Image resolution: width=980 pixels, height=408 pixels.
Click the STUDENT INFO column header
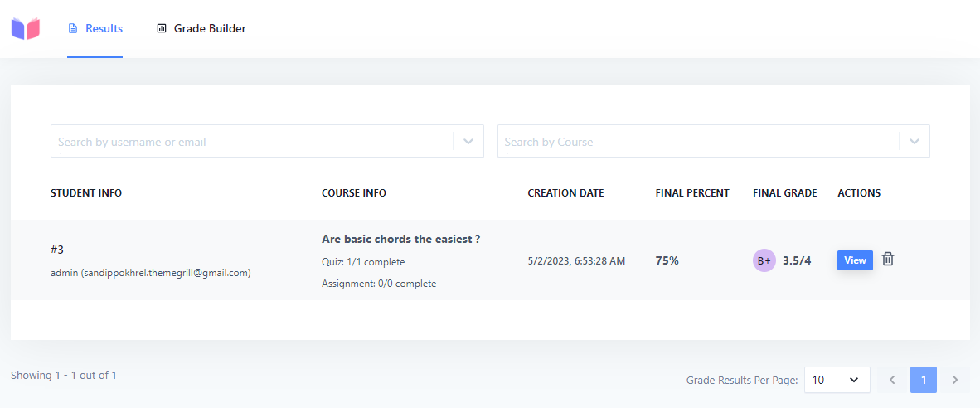click(x=86, y=193)
